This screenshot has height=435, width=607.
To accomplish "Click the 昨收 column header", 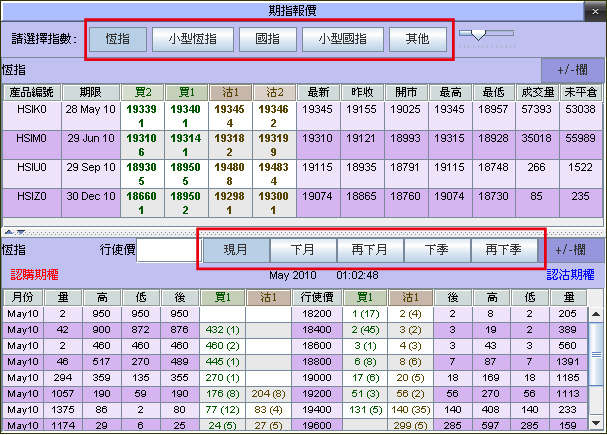I will click(362, 92).
